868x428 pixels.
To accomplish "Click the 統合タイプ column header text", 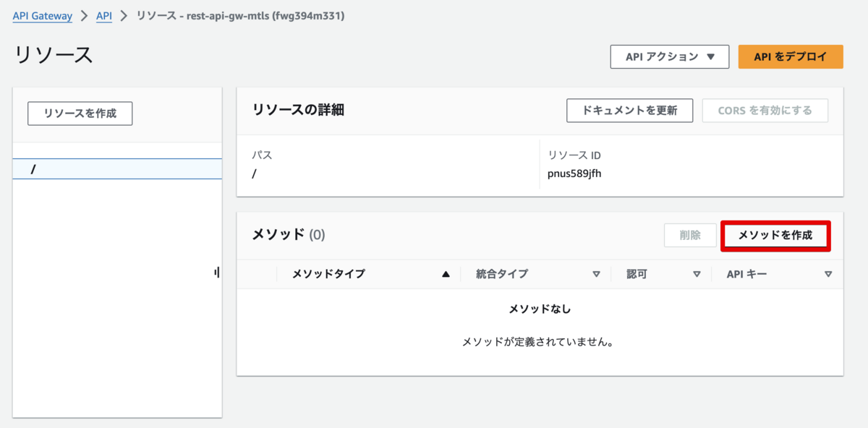I will (502, 274).
